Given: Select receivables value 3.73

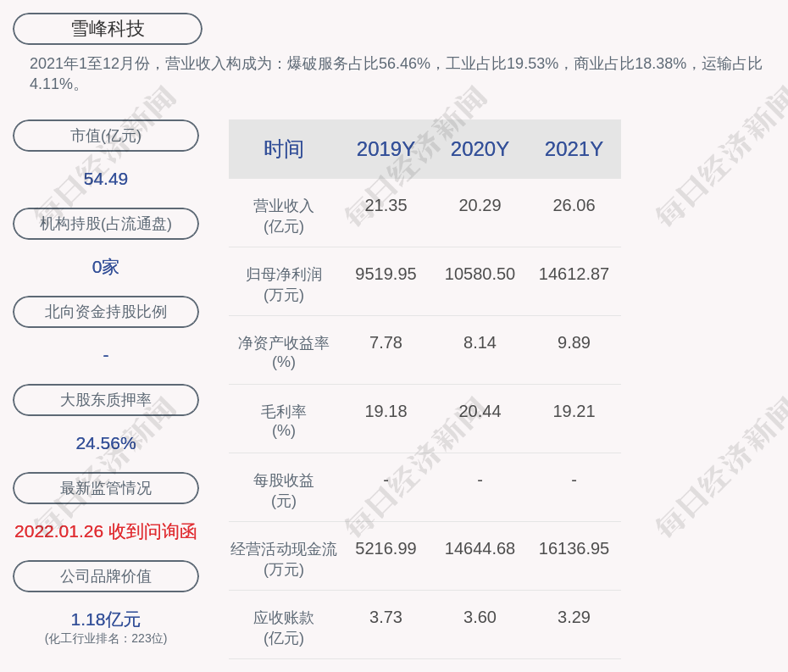Looking at the screenshot, I should (386, 617).
